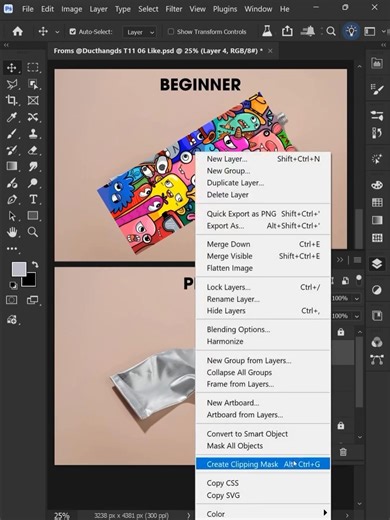
Task: Open the Adjustments half-circle panel icon
Action: click(377, 290)
